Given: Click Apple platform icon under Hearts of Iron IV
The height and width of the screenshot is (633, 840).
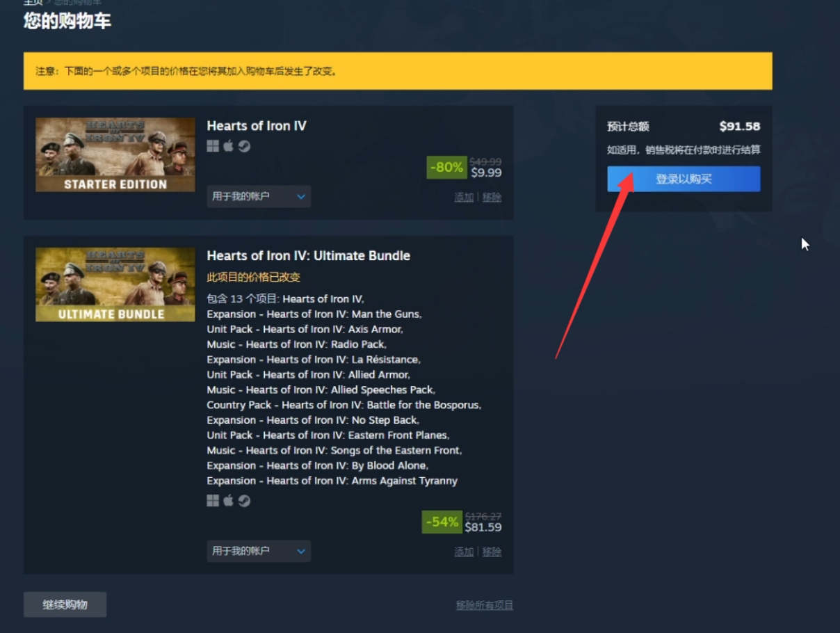Looking at the screenshot, I should (x=228, y=145).
